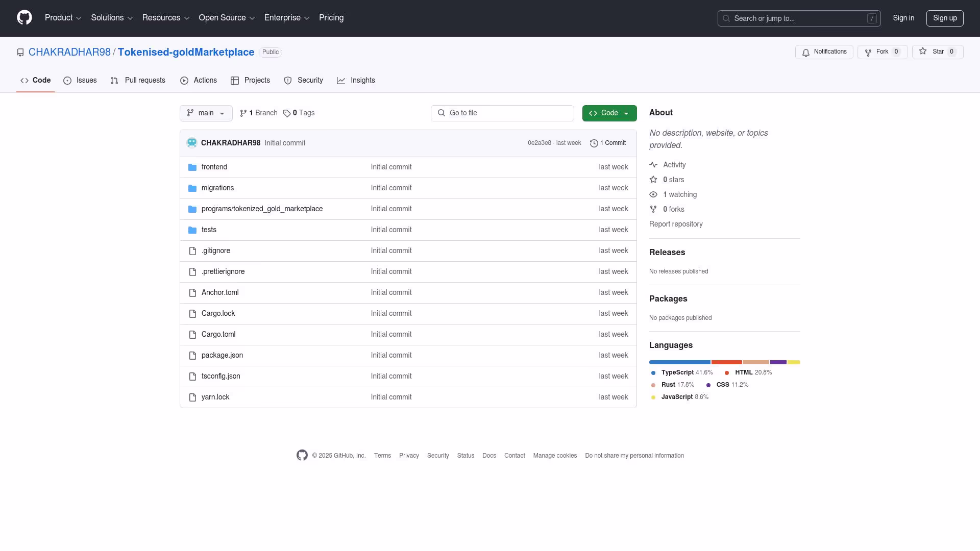The width and height of the screenshot is (980, 551).
Task: Click the Notifications bell icon
Action: pyautogui.click(x=806, y=53)
